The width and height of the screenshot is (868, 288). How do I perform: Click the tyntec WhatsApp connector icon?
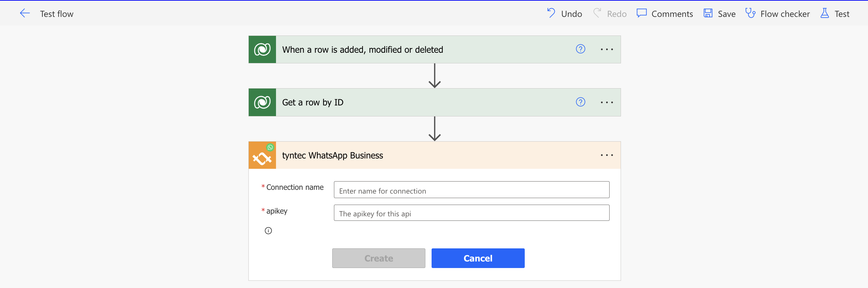pyautogui.click(x=262, y=155)
